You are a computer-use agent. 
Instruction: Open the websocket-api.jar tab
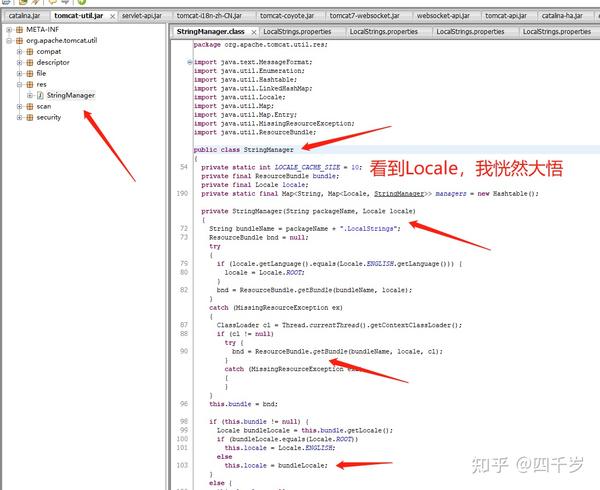pos(443,16)
